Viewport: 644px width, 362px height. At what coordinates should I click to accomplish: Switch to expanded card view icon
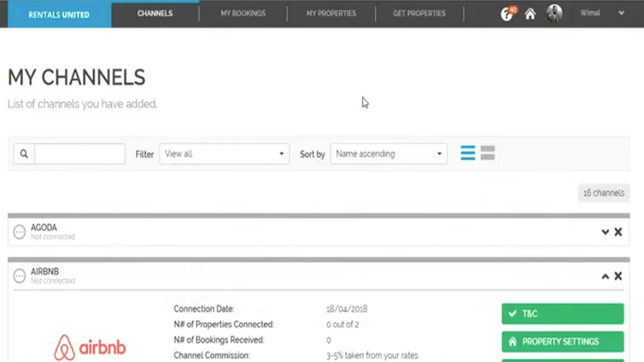(488, 153)
